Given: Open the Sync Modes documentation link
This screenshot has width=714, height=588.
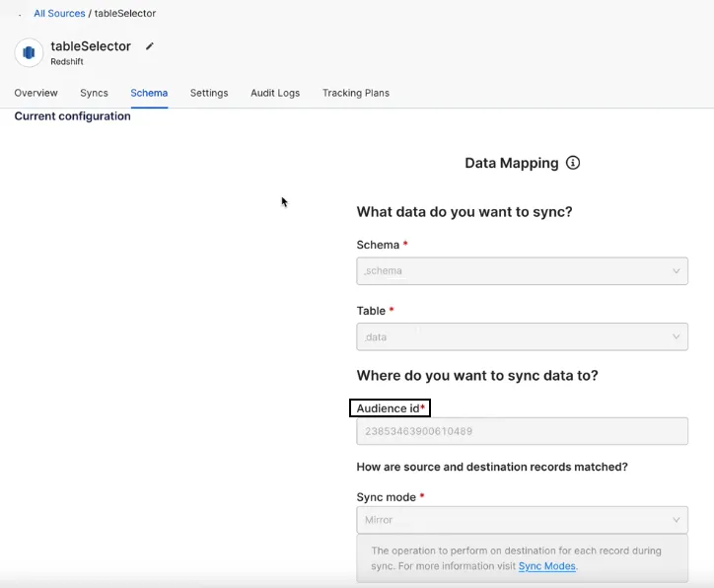Looking at the screenshot, I should (547, 566).
